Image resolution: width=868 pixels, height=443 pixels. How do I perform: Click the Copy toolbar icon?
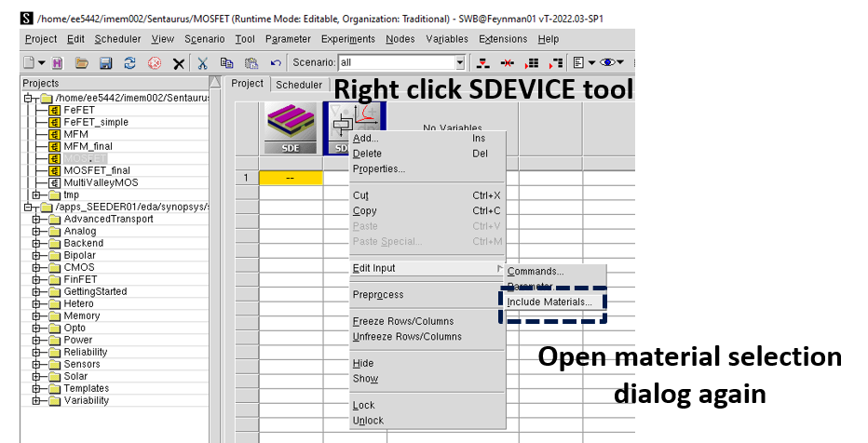[x=226, y=62]
